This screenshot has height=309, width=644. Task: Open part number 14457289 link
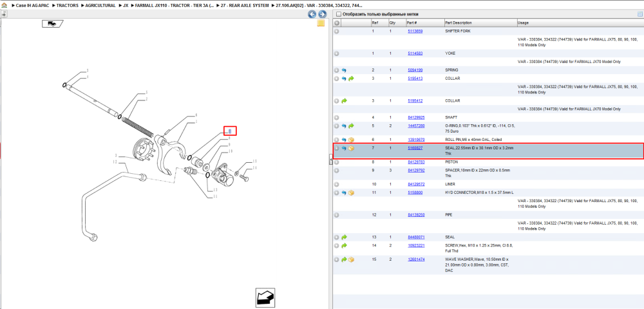416,126
